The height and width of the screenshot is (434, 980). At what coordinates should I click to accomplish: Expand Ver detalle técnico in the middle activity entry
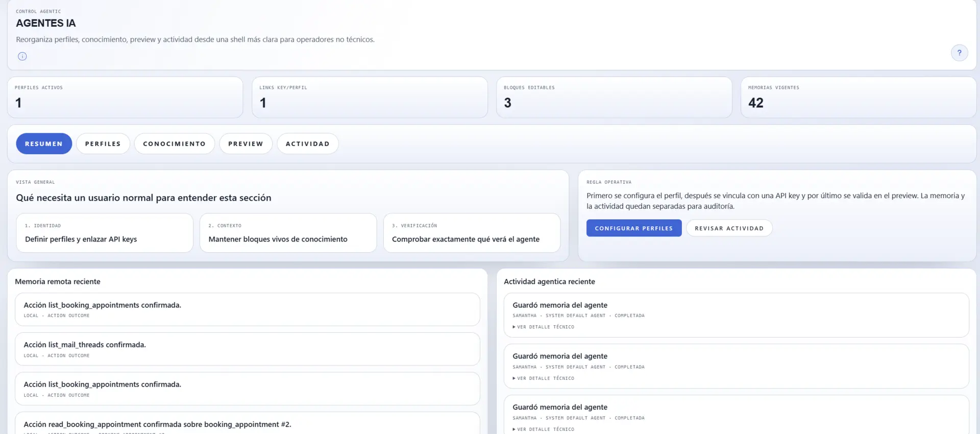coord(544,378)
